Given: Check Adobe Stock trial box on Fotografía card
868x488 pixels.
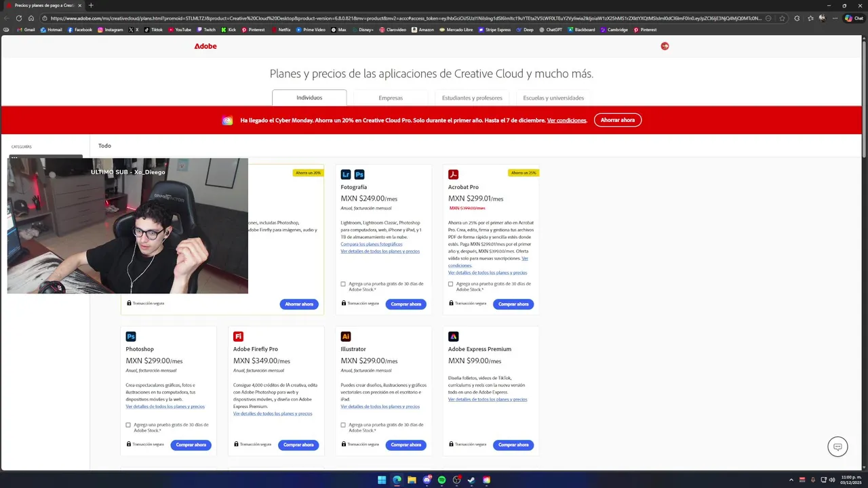Looking at the screenshot, I should click(x=343, y=284).
